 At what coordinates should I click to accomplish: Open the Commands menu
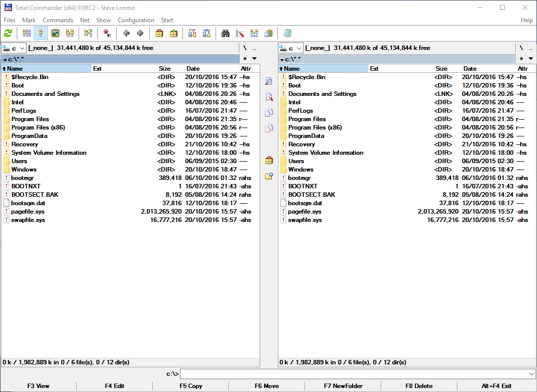(x=58, y=20)
